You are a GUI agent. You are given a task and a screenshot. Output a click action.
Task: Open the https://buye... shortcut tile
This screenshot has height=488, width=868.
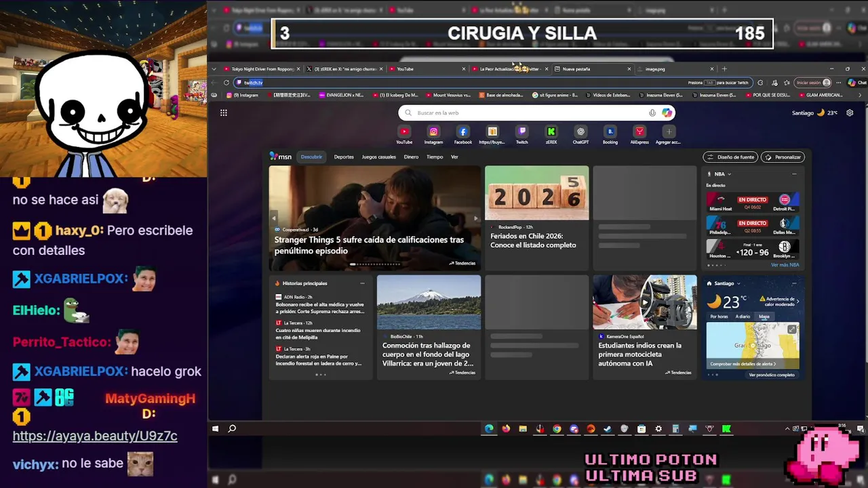point(492,135)
